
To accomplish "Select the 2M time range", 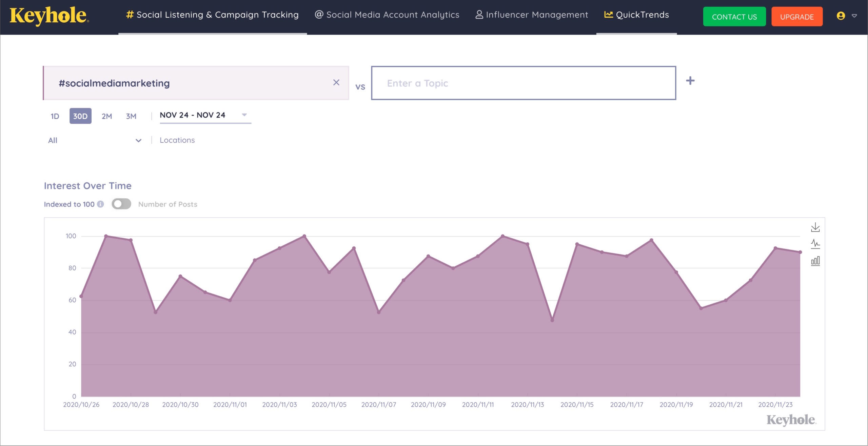I will 107,116.
